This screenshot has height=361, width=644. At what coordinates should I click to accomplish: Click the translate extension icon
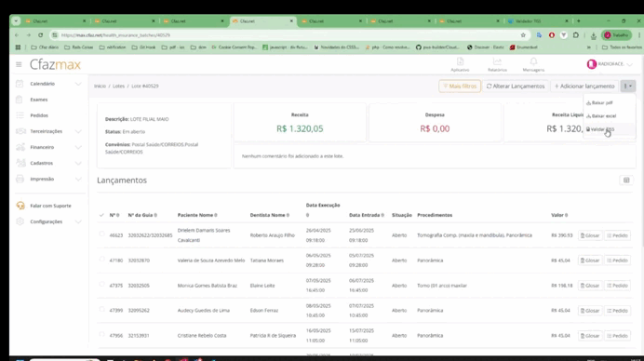pos(539,35)
